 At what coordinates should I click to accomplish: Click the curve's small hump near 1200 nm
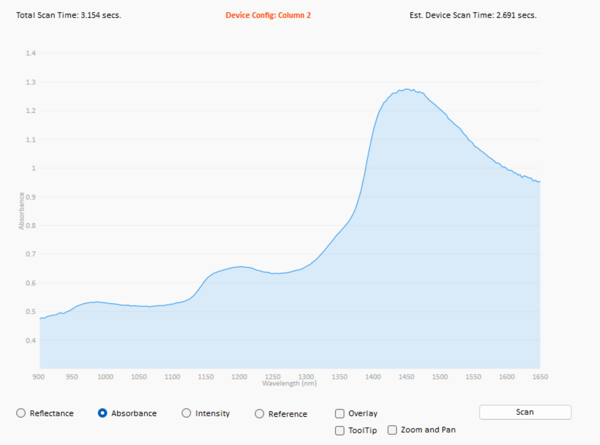tap(240, 267)
